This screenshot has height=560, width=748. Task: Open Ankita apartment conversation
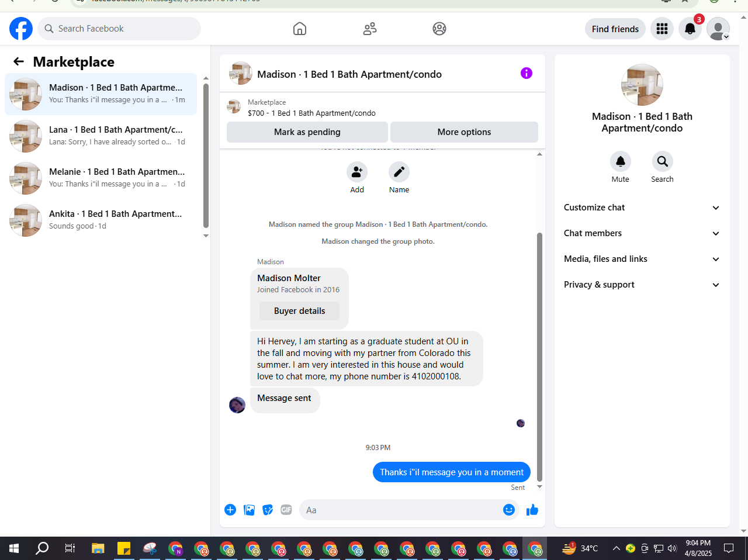(x=101, y=220)
